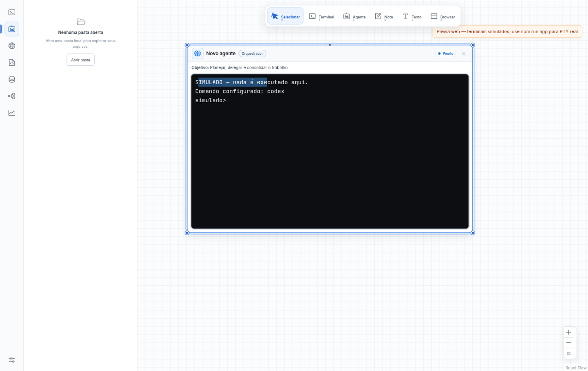Click the Abrir pasta button
588x371 pixels.
click(81, 60)
